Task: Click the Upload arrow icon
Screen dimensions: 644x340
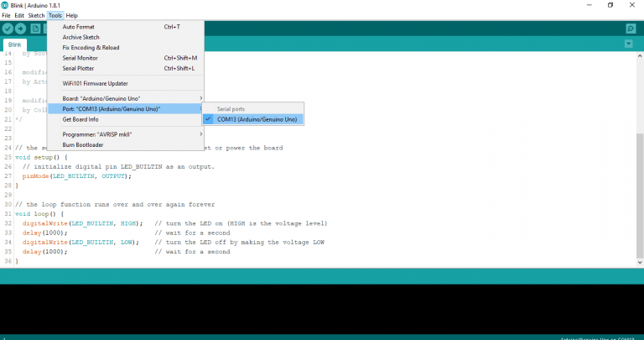Action: coord(20,29)
